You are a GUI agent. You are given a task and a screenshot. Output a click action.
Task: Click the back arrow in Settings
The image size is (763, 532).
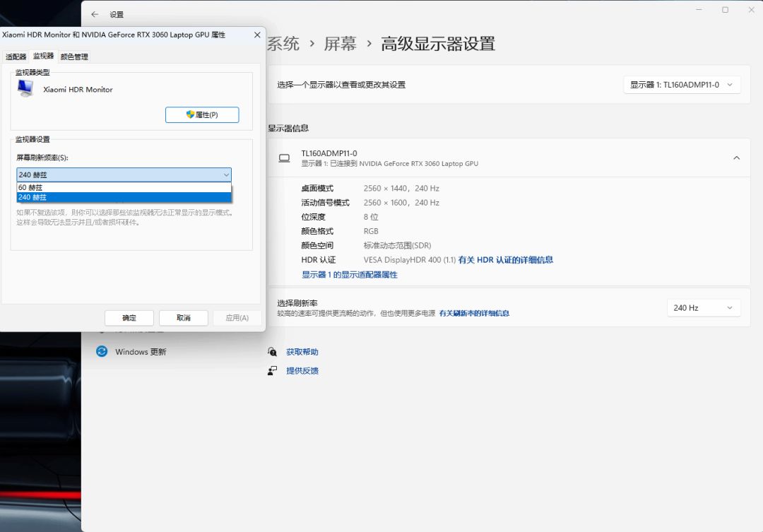(x=95, y=14)
